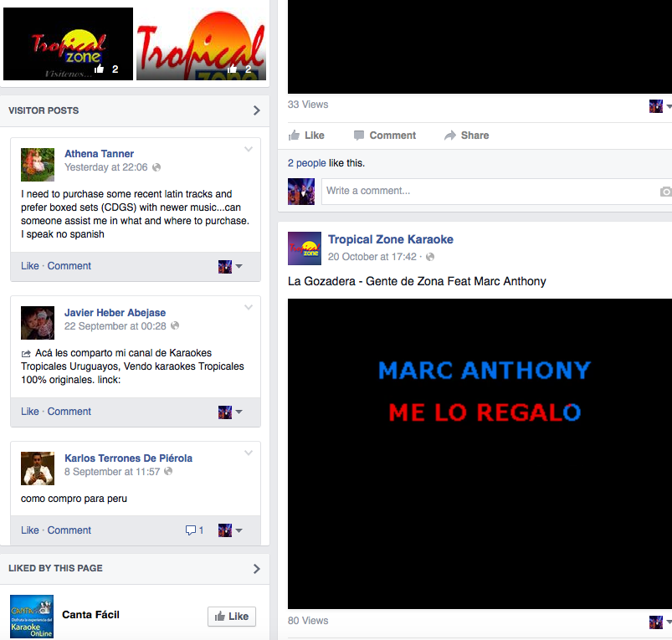Comment on Karlos Terrones De Piérola's post
This screenshot has width=672, height=640.
point(69,530)
